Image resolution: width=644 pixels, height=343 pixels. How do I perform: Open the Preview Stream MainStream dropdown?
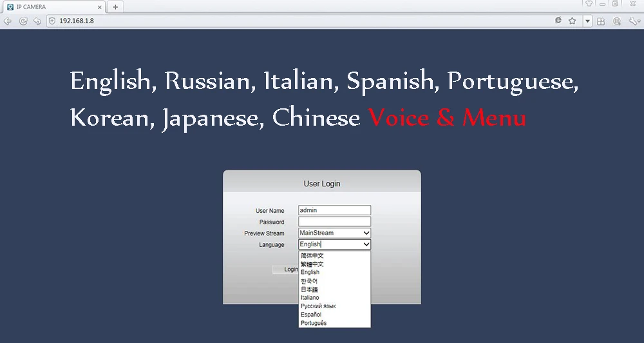(x=334, y=233)
